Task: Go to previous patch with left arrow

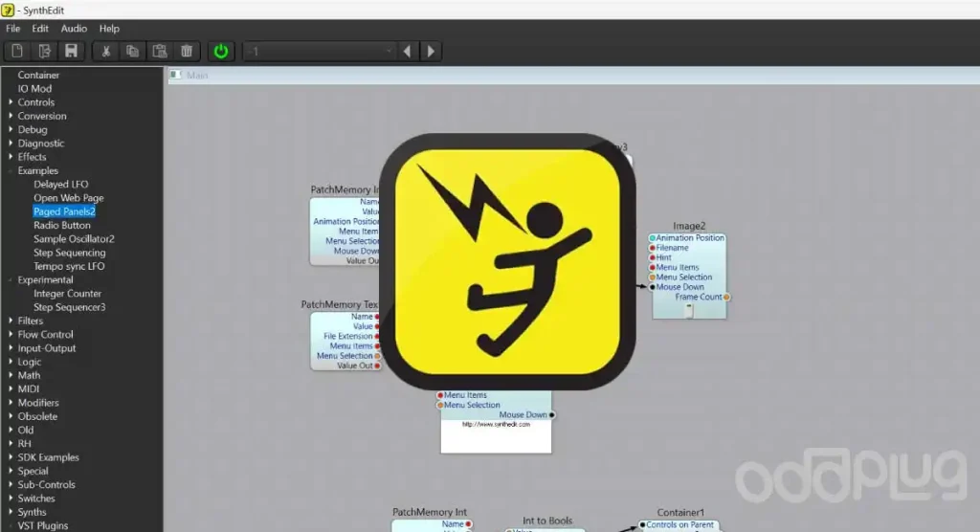Action: click(x=408, y=51)
